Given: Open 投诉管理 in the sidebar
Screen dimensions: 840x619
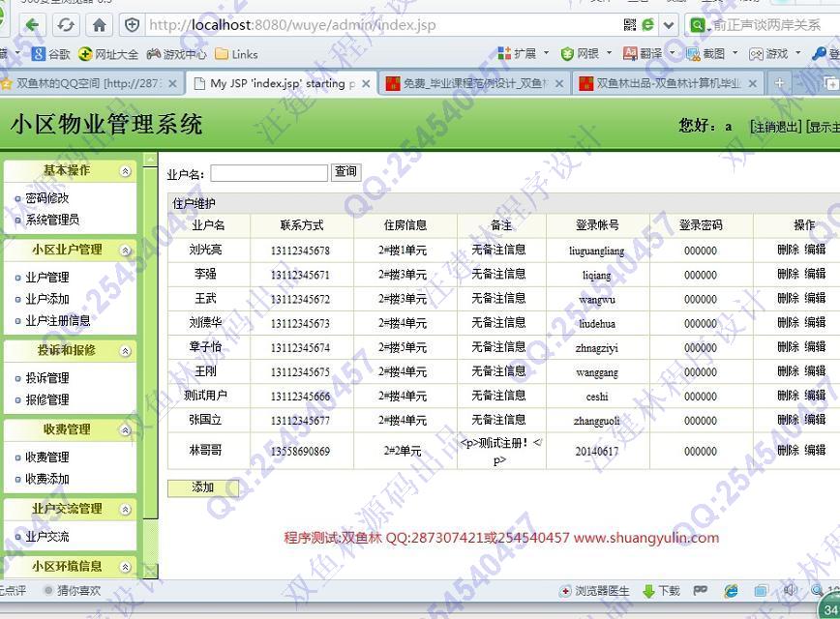Looking at the screenshot, I should pos(47,378).
